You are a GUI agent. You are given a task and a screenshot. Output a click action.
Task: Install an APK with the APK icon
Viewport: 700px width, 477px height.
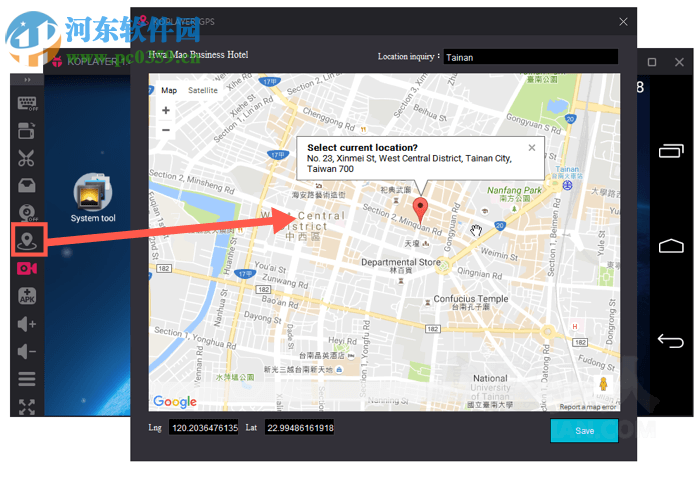(27, 296)
